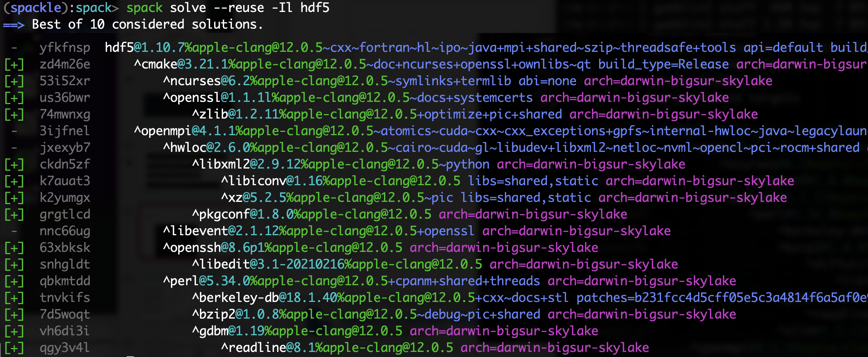Click the '^libedit' package name
Screen dimensions: 868x357
pos(221,264)
